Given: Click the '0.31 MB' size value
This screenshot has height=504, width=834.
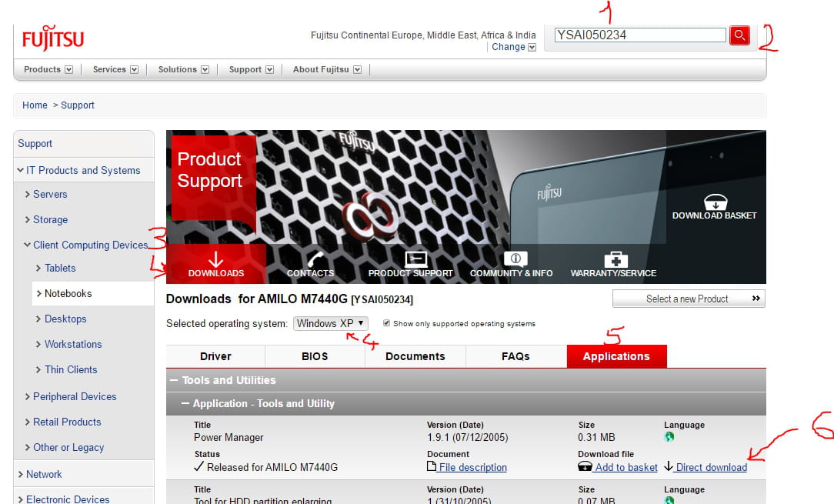Looking at the screenshot, I should pyautogui.click(x=596, y=438).
